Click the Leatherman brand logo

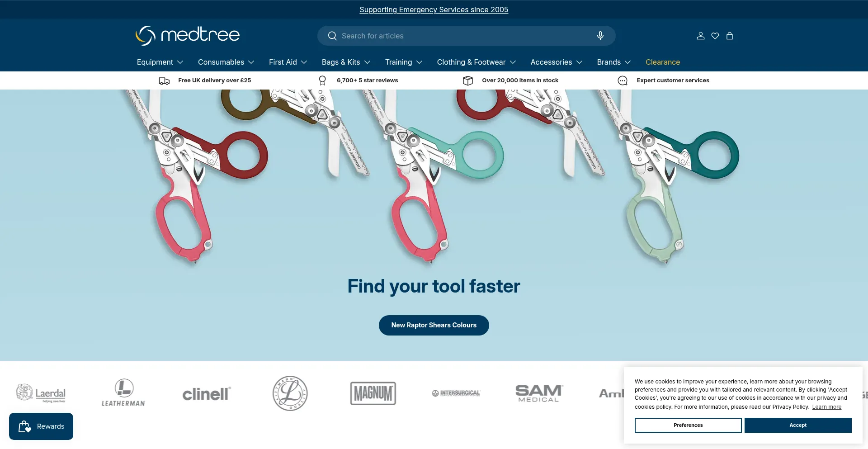123,393
